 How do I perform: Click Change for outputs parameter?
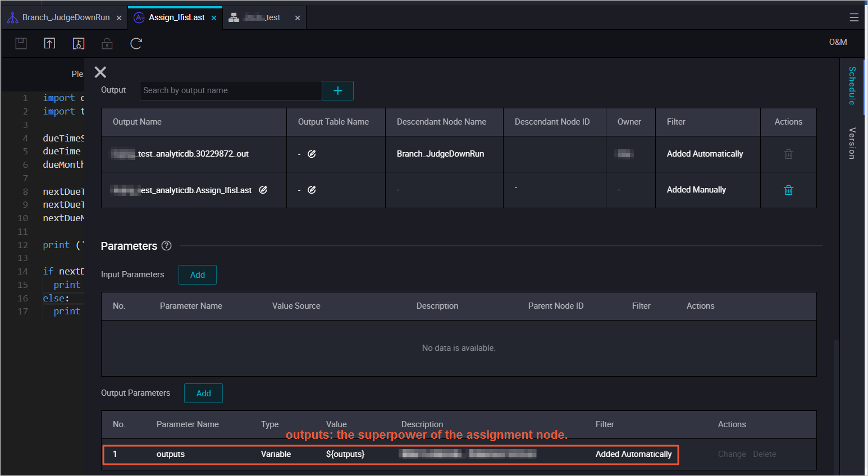(732, 454)
